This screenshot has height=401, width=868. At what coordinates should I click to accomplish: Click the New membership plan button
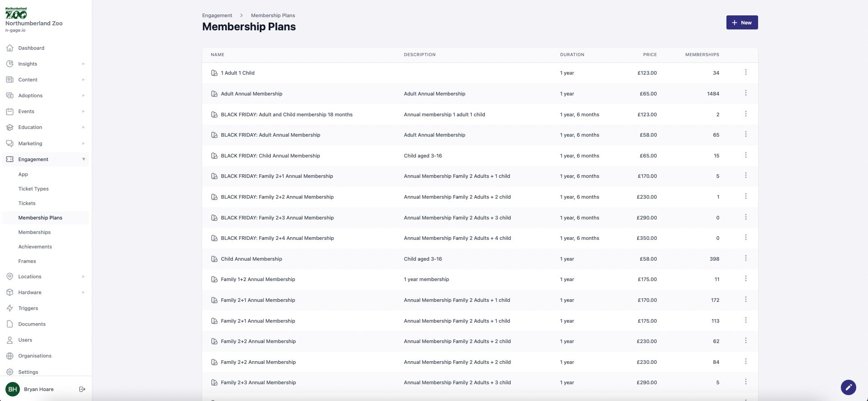pyautogui.click(x=742, y=23)
